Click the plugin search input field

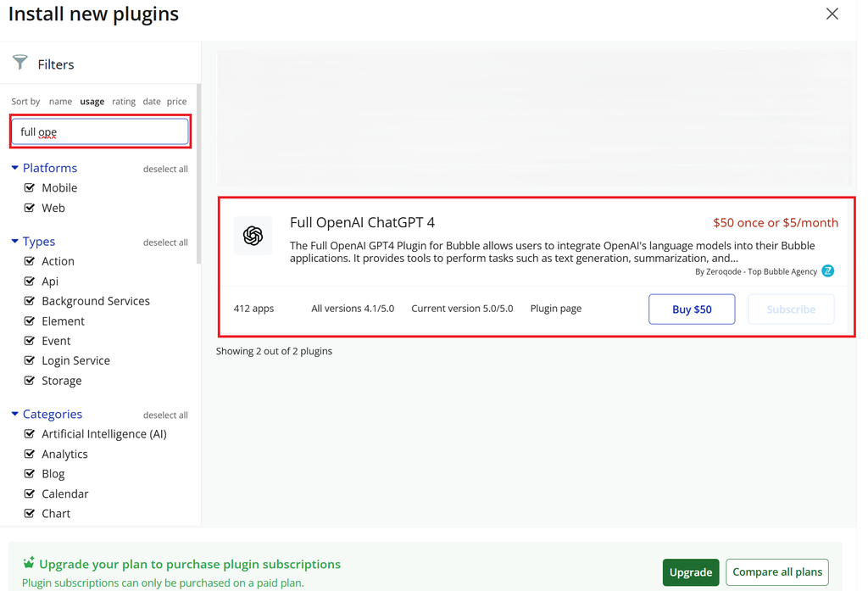click(x=100, y=132)
